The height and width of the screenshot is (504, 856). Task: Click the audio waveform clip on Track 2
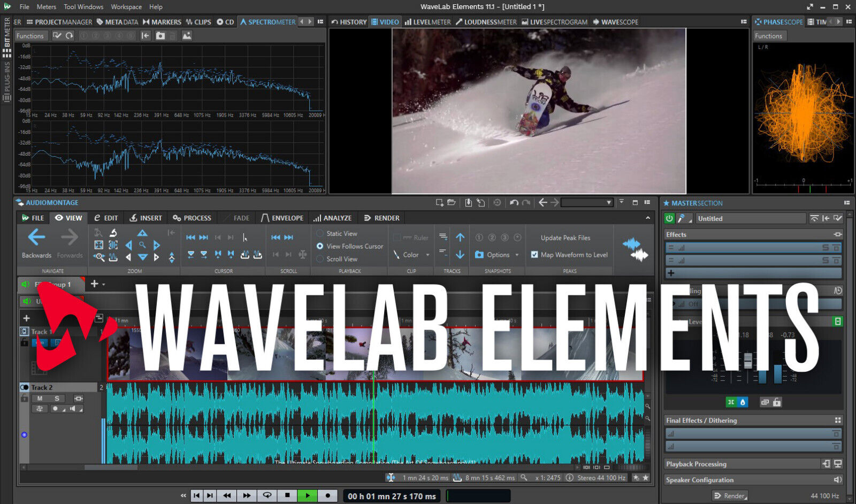pyautogui.click(x=375, y=423)
